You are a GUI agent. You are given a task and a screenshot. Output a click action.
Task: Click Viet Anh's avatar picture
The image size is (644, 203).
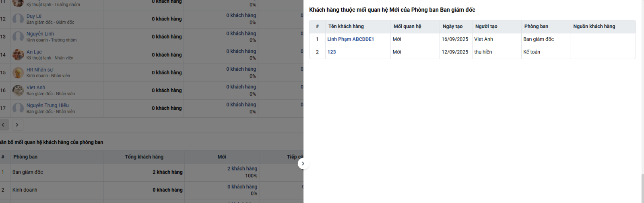18,90
